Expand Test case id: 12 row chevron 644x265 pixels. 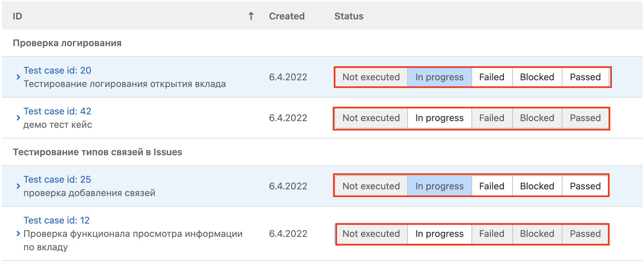point(18,234)
